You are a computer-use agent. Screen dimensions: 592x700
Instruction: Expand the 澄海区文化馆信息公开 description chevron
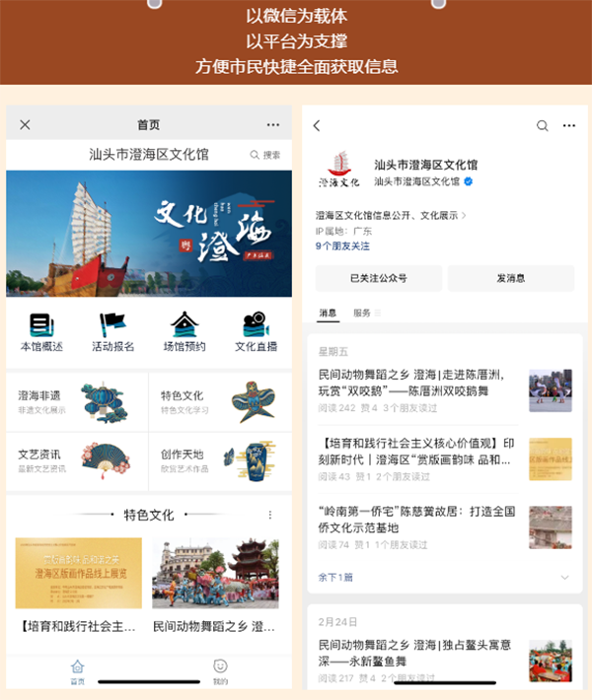[464, 216]
